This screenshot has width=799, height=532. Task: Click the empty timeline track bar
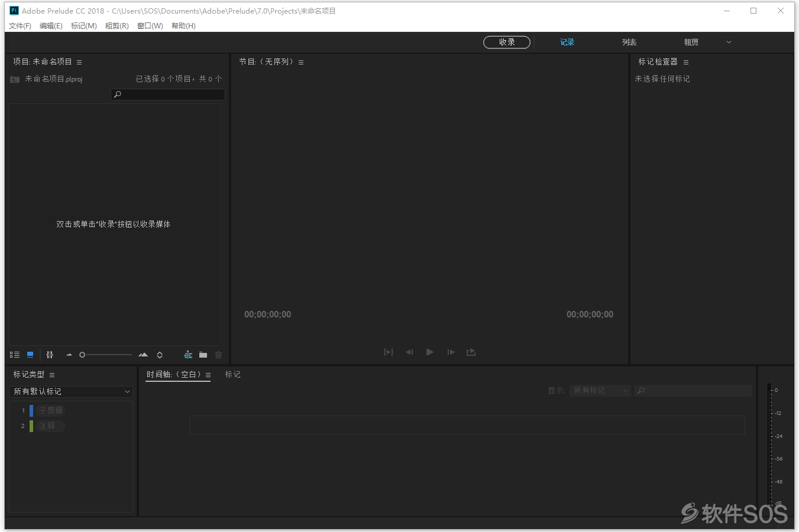[x=467, y=425]
